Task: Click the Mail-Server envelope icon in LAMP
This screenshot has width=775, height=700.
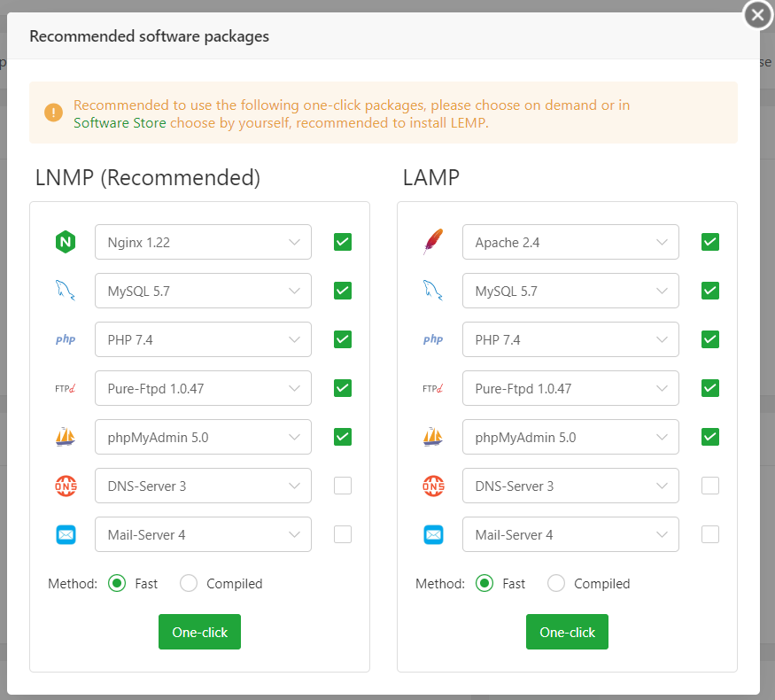Action: coord(433,534)
